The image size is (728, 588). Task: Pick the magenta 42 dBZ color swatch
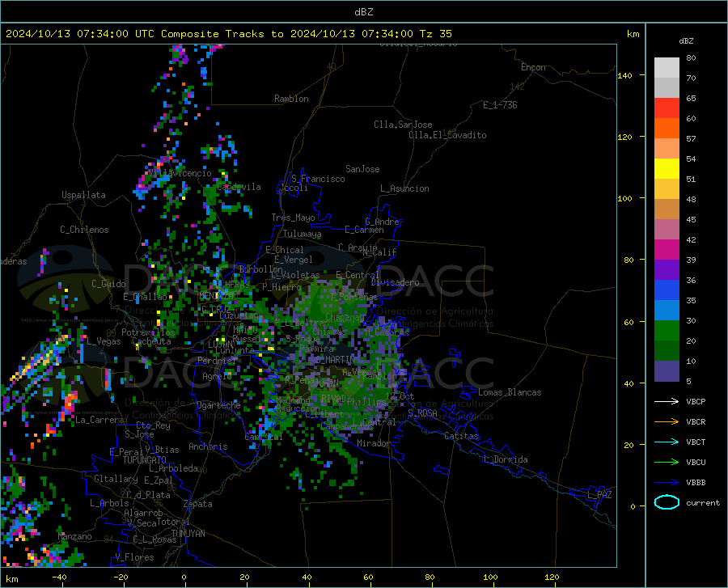(667, 250)
